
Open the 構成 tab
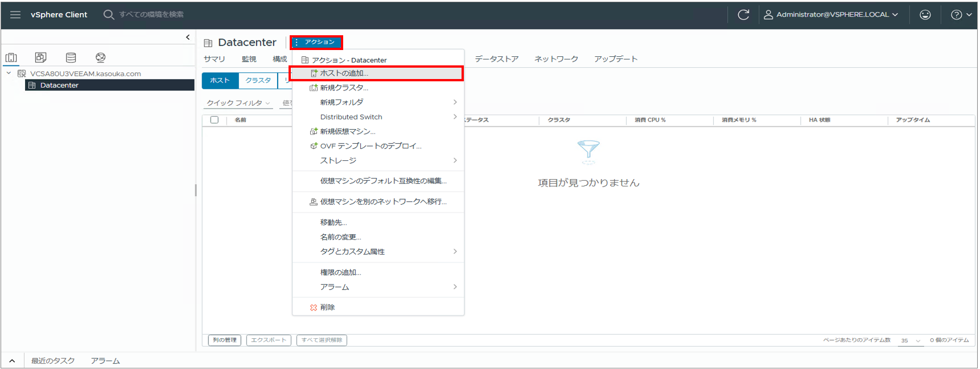click(279, 59)
